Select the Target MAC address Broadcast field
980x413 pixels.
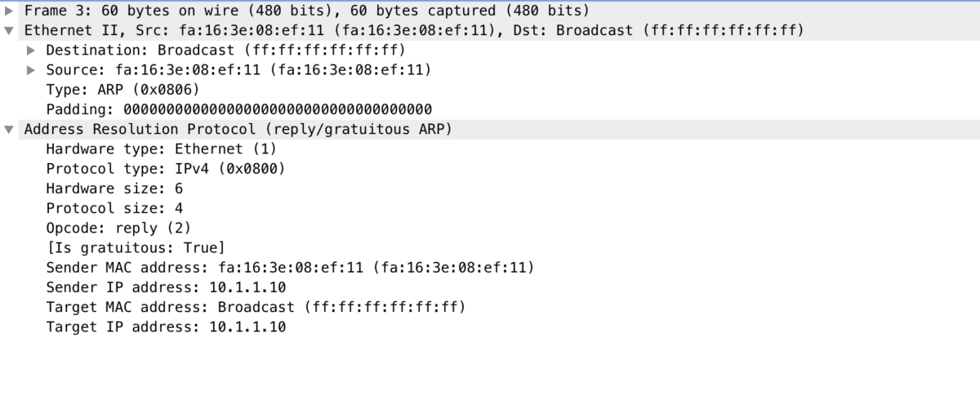coord(256,307)
